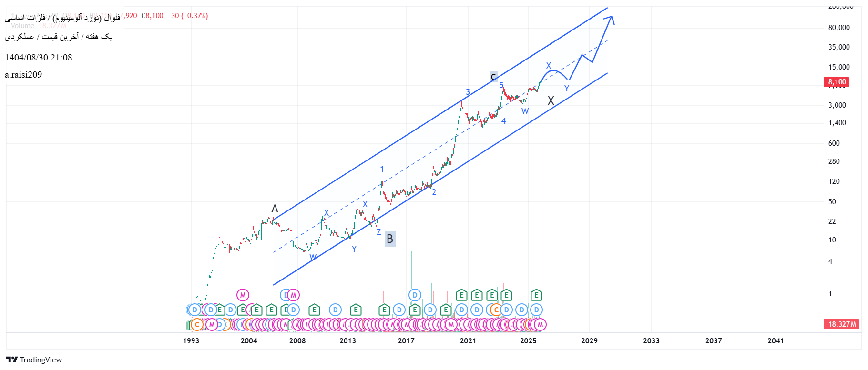This screenshot has height=370, width=868.
Task: Select the highlighted B wave label
Action: pyautogui.click(x=390, y=239)
